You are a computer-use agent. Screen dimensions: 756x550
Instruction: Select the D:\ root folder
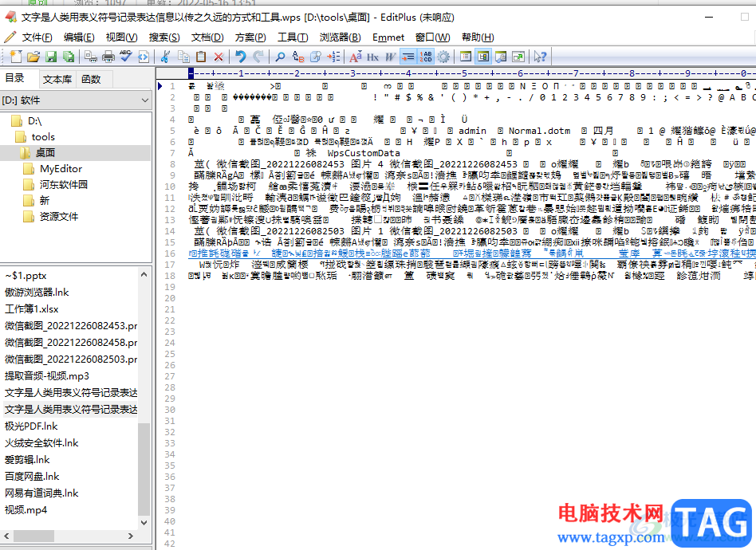tap(34, 120)
